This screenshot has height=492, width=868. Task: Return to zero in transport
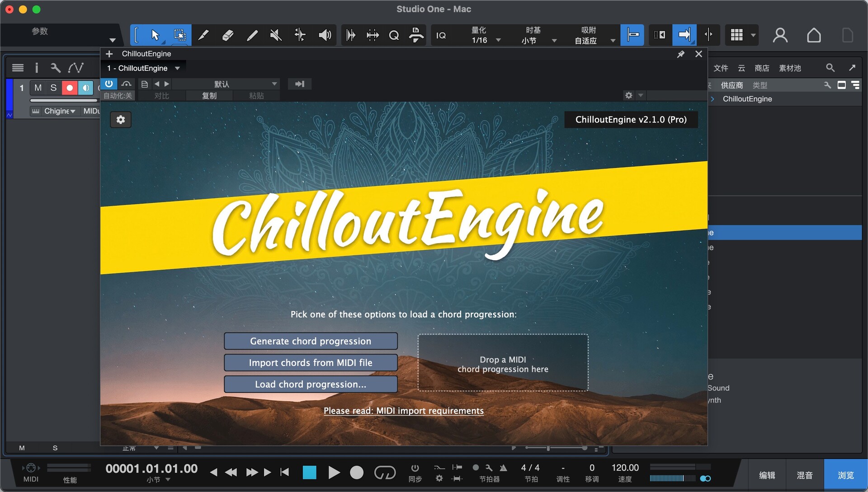[284, 473]
